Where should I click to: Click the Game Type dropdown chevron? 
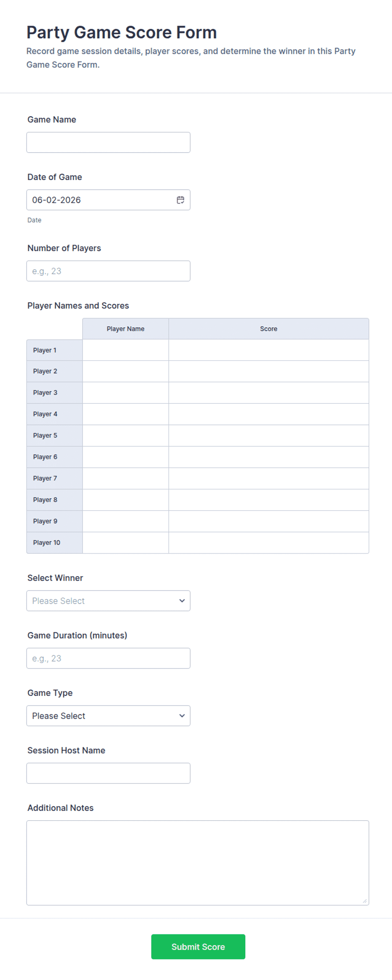click(182, 716)
